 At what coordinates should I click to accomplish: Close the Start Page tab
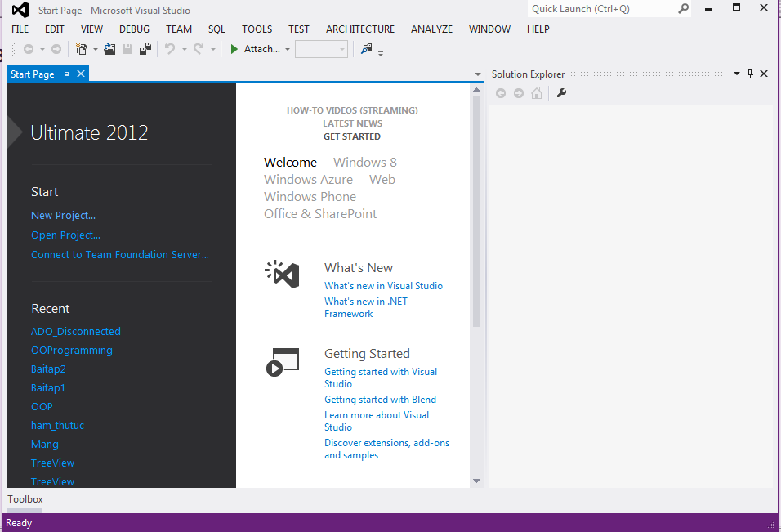[81, 74]
